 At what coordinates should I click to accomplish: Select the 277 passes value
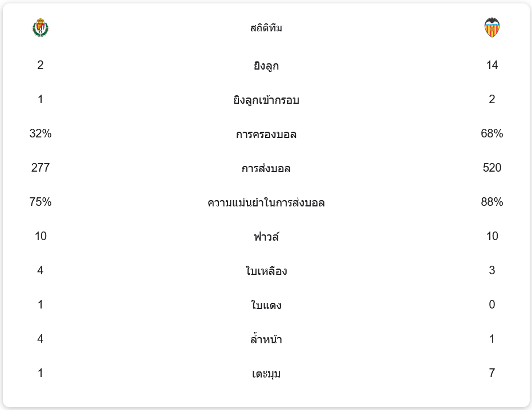coord(40,168)
